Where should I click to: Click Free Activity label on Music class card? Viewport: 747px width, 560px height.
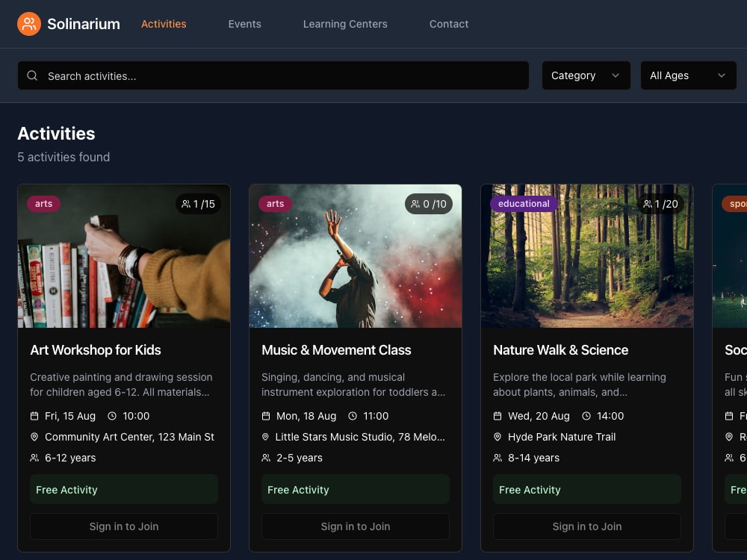coord(298,490)
